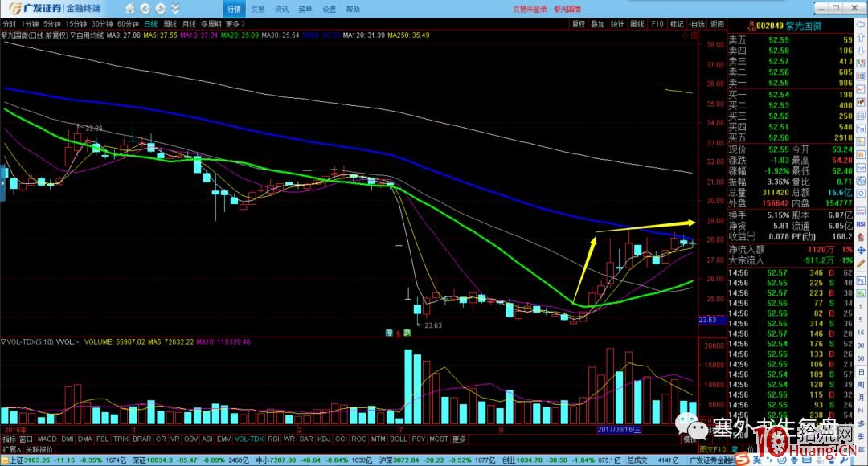This screenshot has height=466, width=868.
Task: Select the 月线 monthly chart period
Action: [190, 24]
